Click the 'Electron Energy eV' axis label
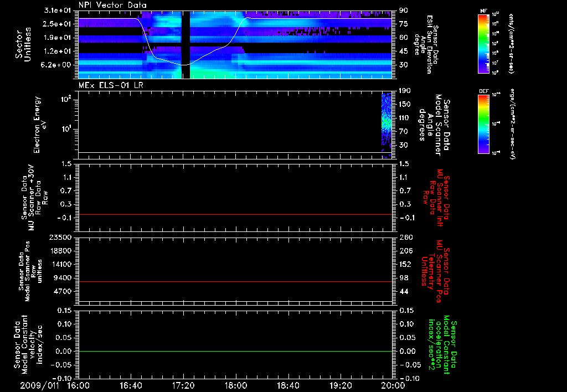This screenshot has width=567, height=392. (x=40, y=125)
